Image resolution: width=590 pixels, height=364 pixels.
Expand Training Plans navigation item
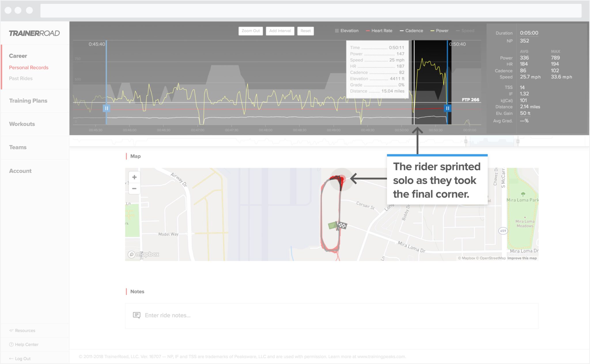[28, 100]
